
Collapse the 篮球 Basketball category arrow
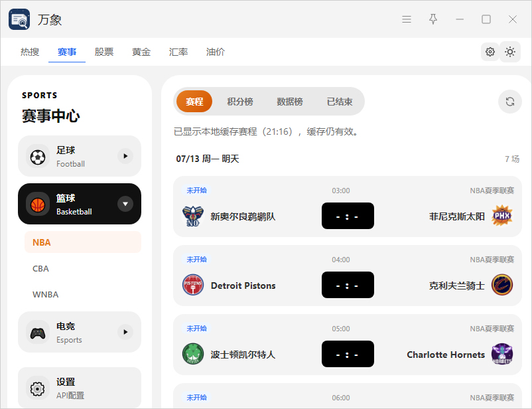point(125,204)
